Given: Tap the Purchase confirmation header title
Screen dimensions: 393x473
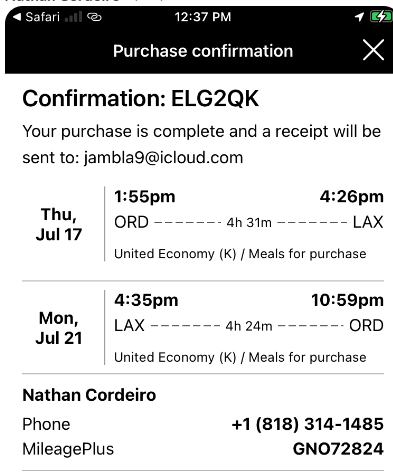Looking at the screenshot, I should click(203, 51).
